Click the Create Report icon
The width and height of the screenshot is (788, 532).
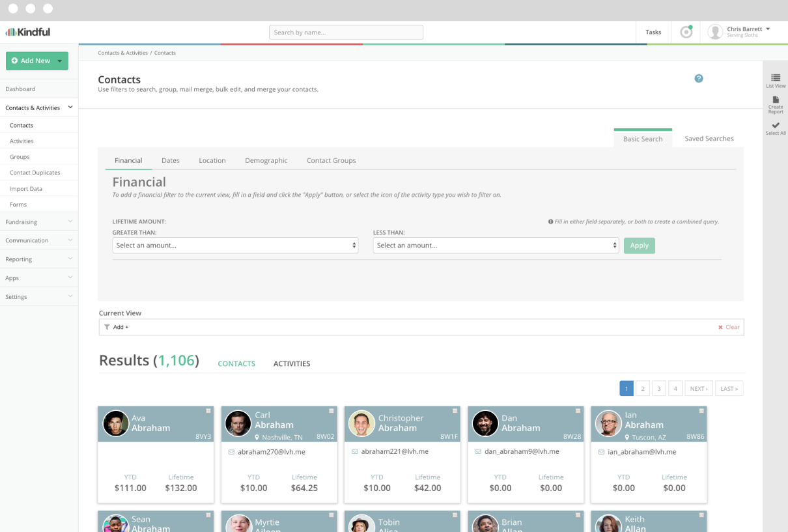775,100
